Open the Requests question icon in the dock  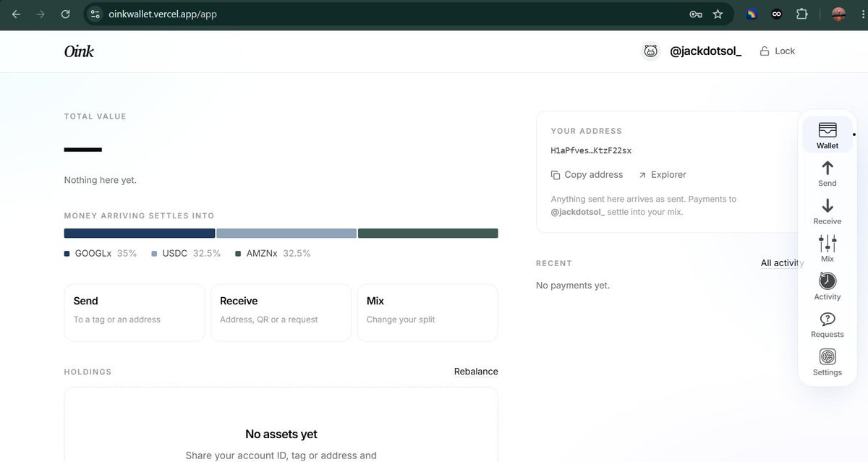point(827,324)
